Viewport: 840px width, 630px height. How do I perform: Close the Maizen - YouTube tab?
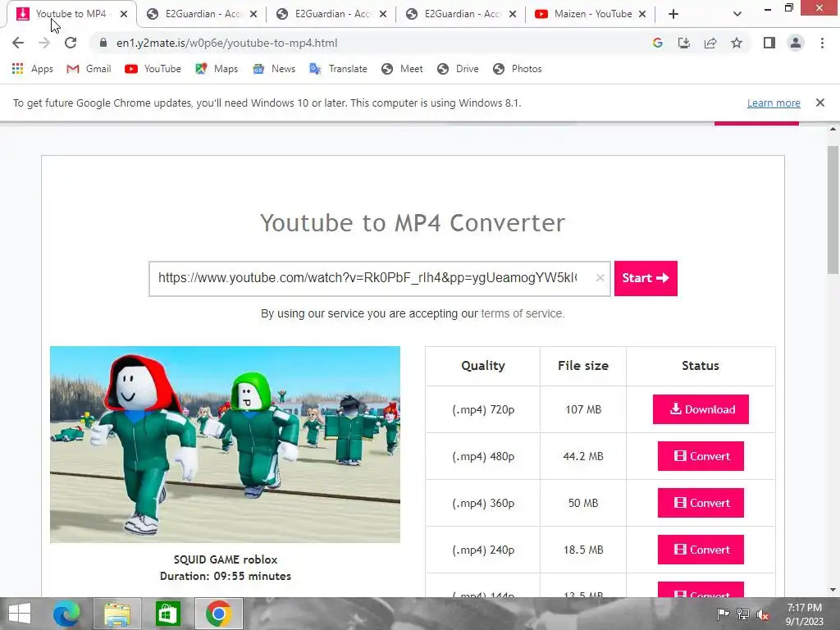[x=642, y=14]
